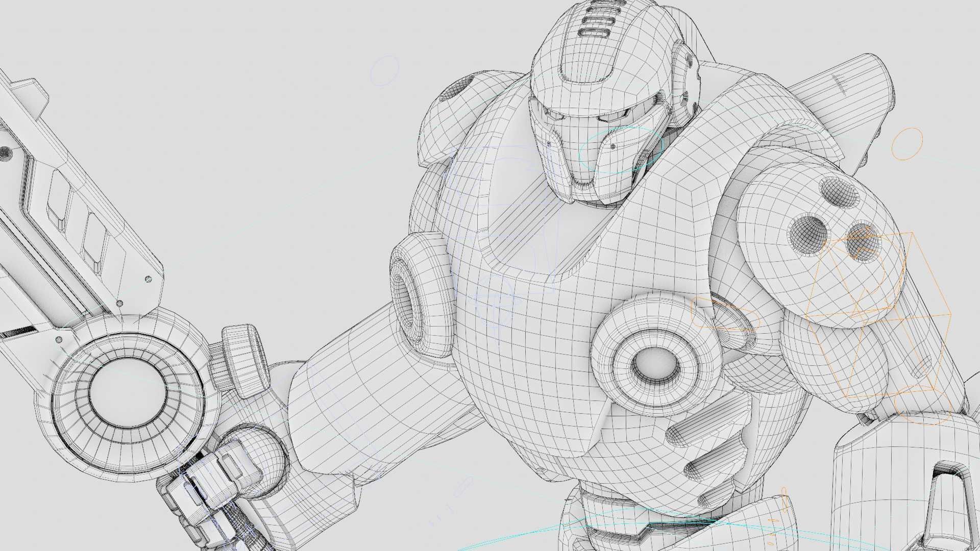This screenshot has width=980, height=551.
Task: Select the orange circle rig control
Action: (x=907, y=144)
